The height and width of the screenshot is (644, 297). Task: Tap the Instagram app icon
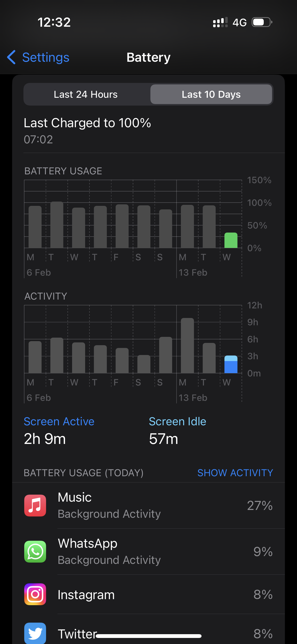[x=35, y=594]
